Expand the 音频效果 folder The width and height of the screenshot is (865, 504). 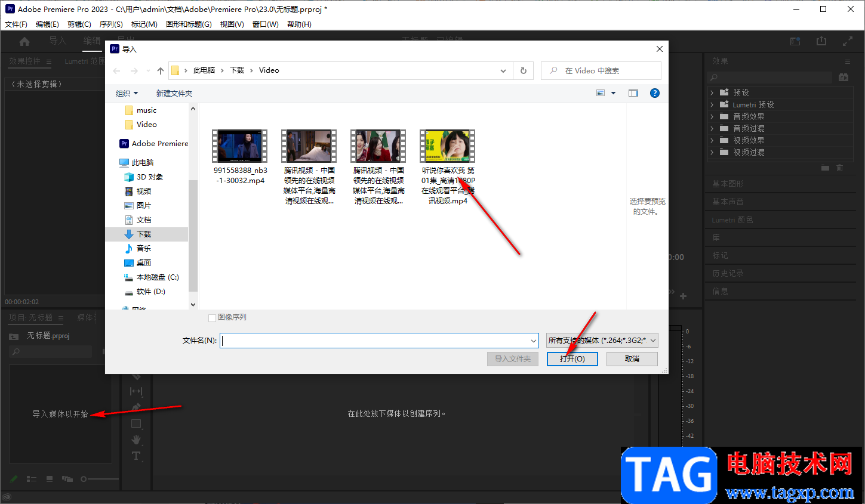click(x=712, y=116)
